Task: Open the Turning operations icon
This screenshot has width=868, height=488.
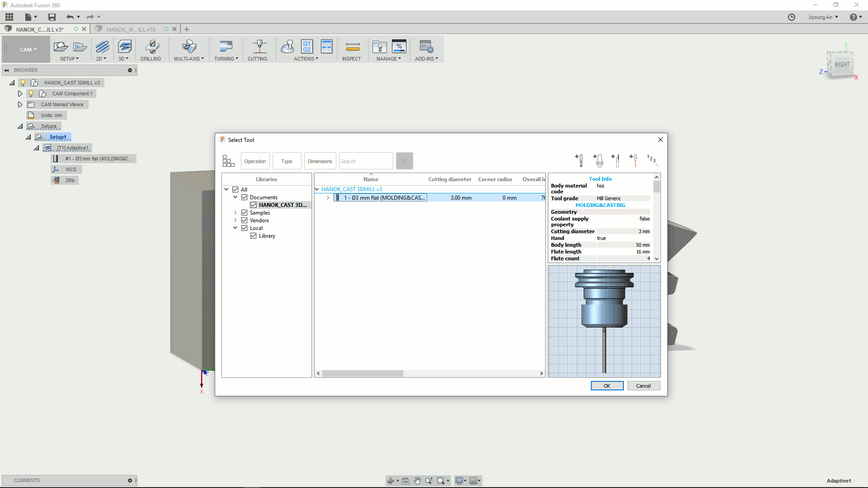Action: tap(226, 47)
